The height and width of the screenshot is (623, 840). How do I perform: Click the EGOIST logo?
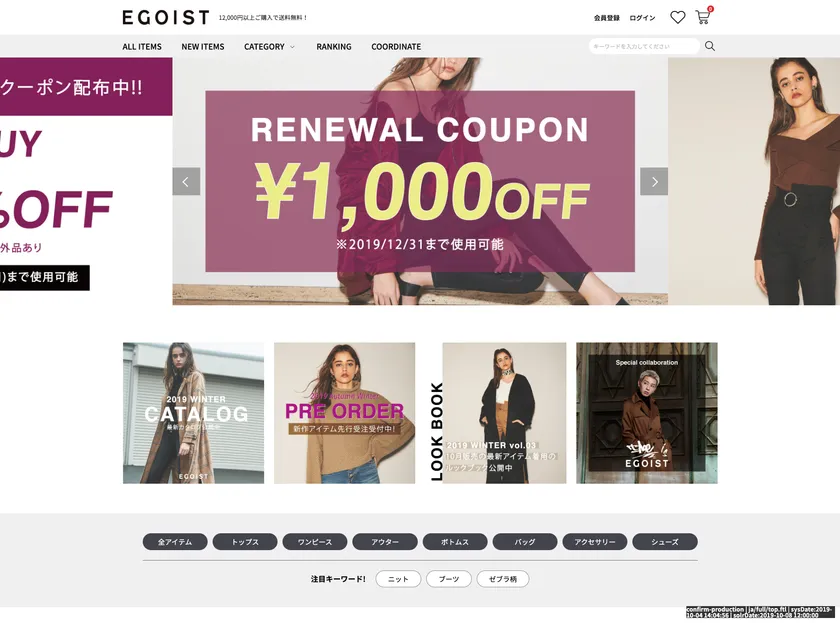pos(166,18)
